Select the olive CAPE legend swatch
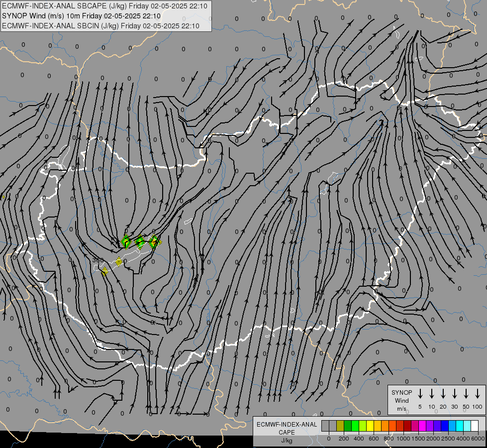This screenshot has height=448, width=487. pyautogui.click(x=340, y=426)
